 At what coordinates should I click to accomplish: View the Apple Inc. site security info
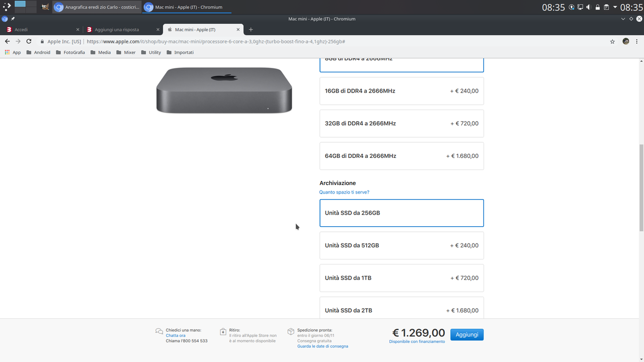(x=61, y=42)
